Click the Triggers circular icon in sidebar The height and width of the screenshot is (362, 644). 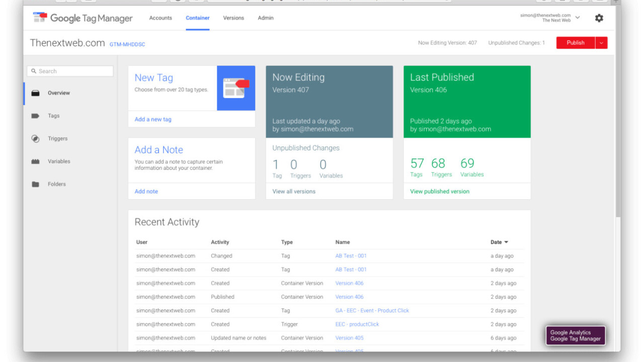(35, 139)
